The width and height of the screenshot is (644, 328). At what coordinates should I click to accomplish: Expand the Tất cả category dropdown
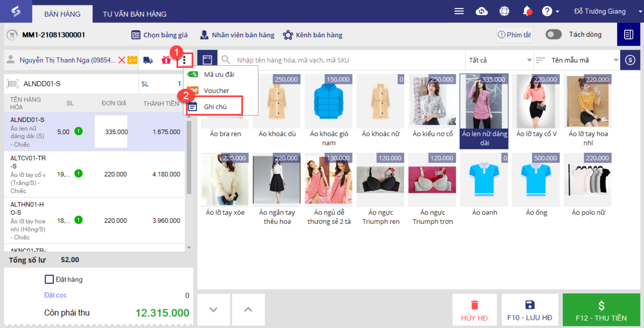tap(499, 60)
